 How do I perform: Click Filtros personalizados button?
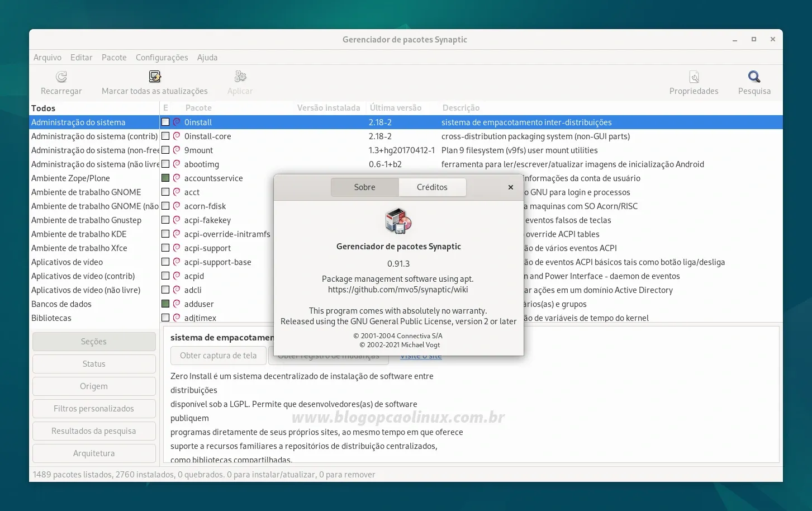tap(94, 409)
